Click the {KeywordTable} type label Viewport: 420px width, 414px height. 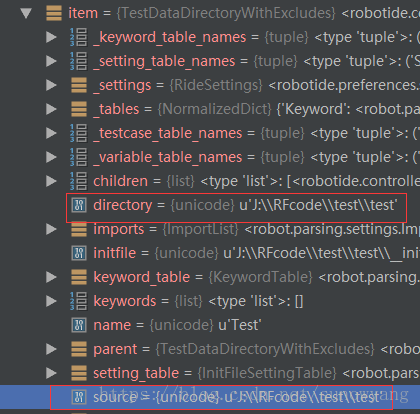pyautogui.click(x=260, y=277)
